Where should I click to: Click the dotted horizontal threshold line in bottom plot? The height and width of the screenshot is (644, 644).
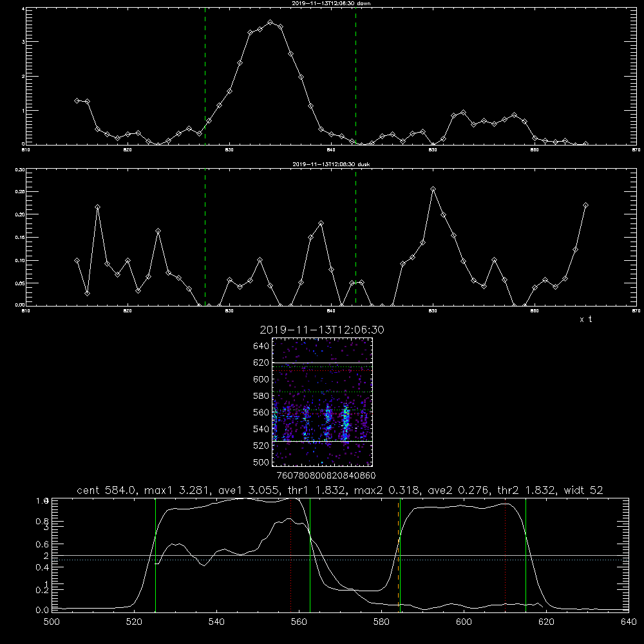(x=340, y=560)
